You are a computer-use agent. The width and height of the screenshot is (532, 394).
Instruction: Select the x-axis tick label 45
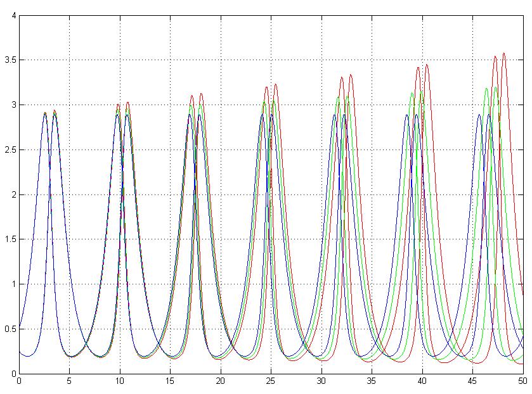click(x=472, y=382)
